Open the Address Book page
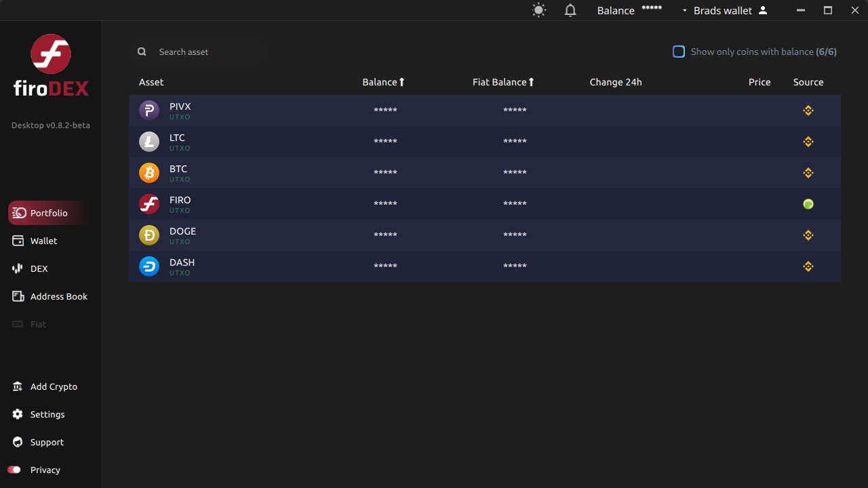The image size is (868, 488). click(59, 296)
